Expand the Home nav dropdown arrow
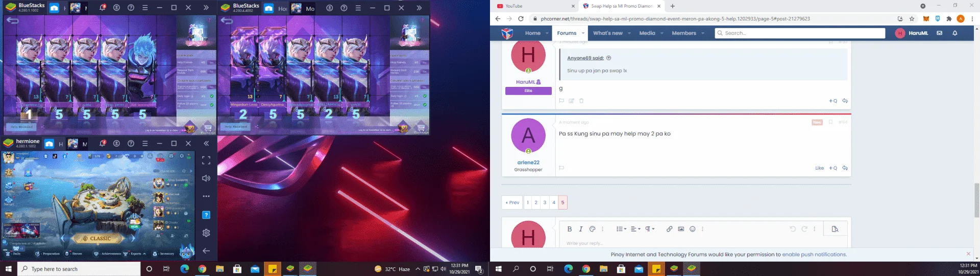This screenshot has width=980, height=276. click(x=547, y=33)
